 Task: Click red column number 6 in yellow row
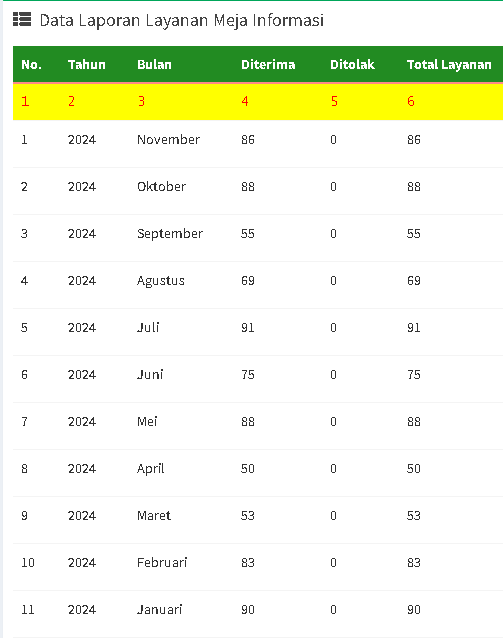click(411, 101)
